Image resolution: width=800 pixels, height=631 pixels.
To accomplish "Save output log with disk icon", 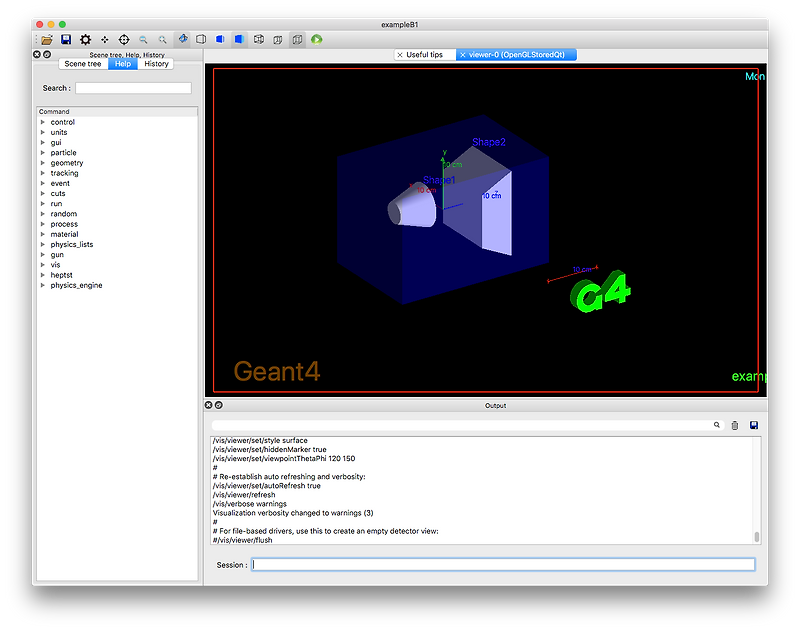I will point(754,425).
